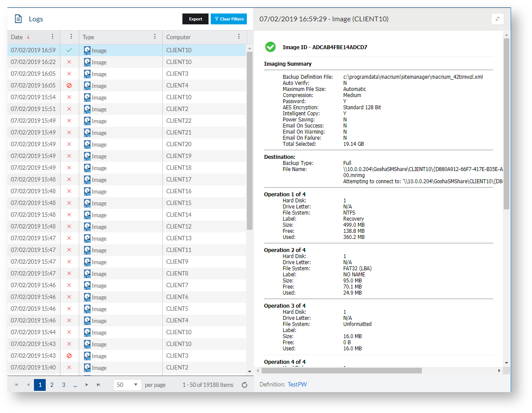Click the Image disk icon in the CLIENT14 row
The image size is (532, 413).
tap(87, 215)
